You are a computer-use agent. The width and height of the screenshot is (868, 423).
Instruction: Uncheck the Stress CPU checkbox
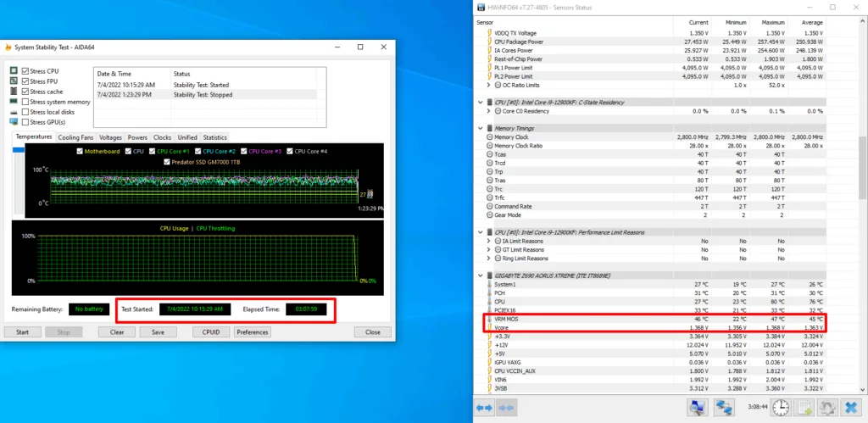point(25,71)
